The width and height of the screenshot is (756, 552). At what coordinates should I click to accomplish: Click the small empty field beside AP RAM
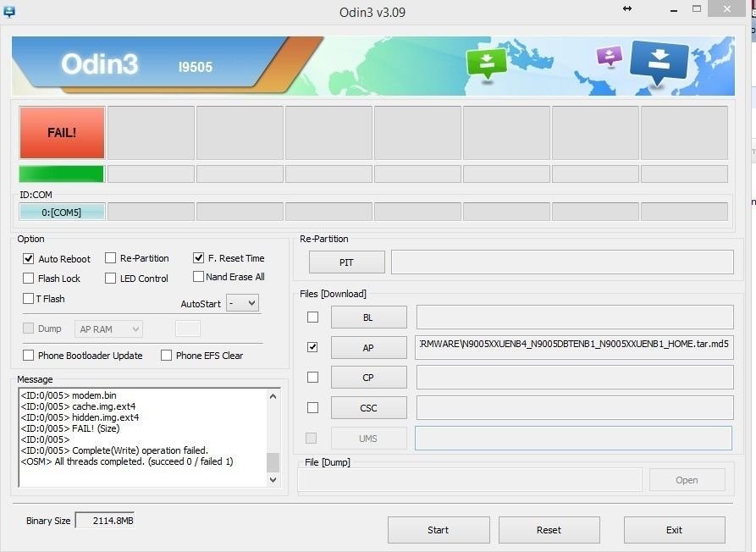coord(188,328)
